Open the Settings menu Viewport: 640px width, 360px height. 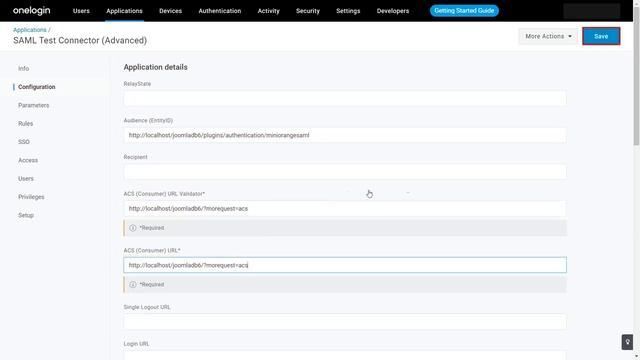pyautogui.click(x=348, y=11)
